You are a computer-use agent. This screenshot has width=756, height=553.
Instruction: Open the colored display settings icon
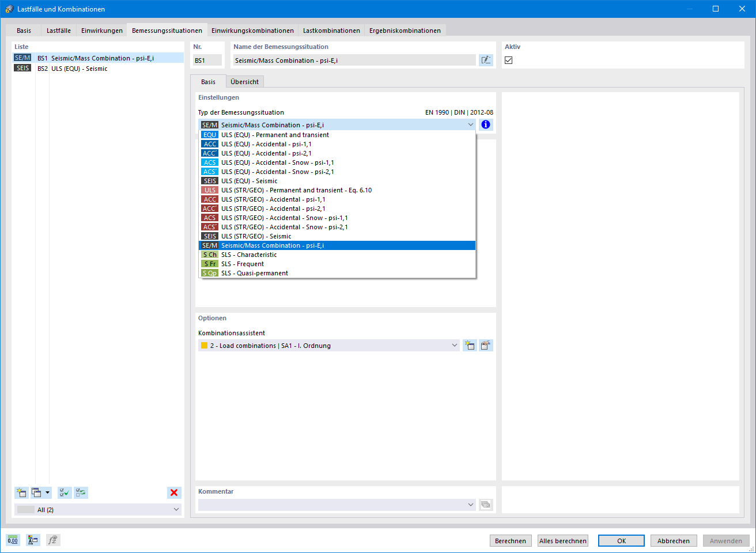click(33, 540)
